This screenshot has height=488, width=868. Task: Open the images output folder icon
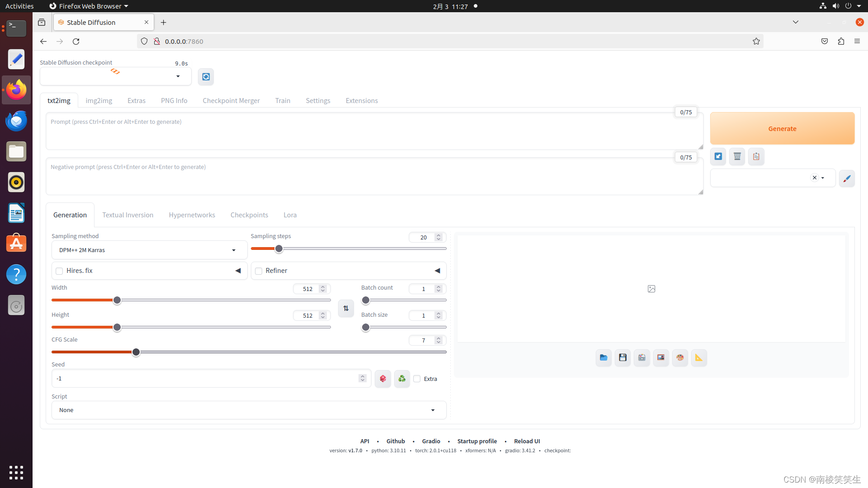[x=603, y=358]
